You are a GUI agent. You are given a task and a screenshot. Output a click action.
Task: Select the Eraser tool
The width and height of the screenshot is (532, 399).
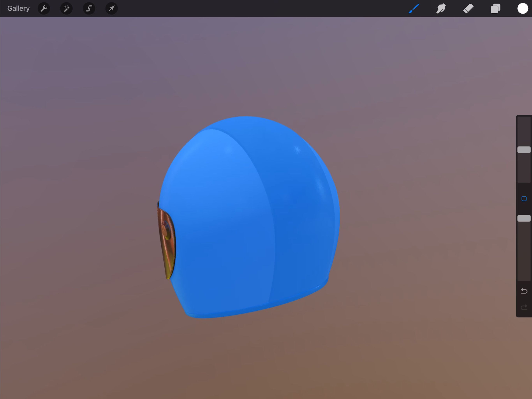coord(468,9)
